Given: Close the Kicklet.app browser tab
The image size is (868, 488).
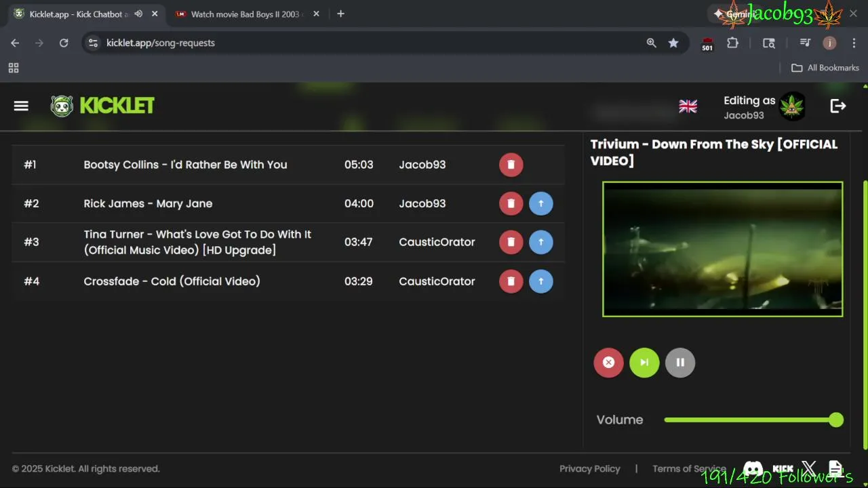Looking at the screenshot, I should click(155, 14).
